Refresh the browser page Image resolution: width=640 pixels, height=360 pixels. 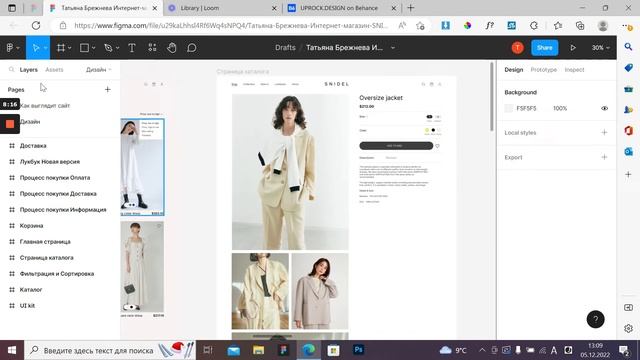point(36,25)
